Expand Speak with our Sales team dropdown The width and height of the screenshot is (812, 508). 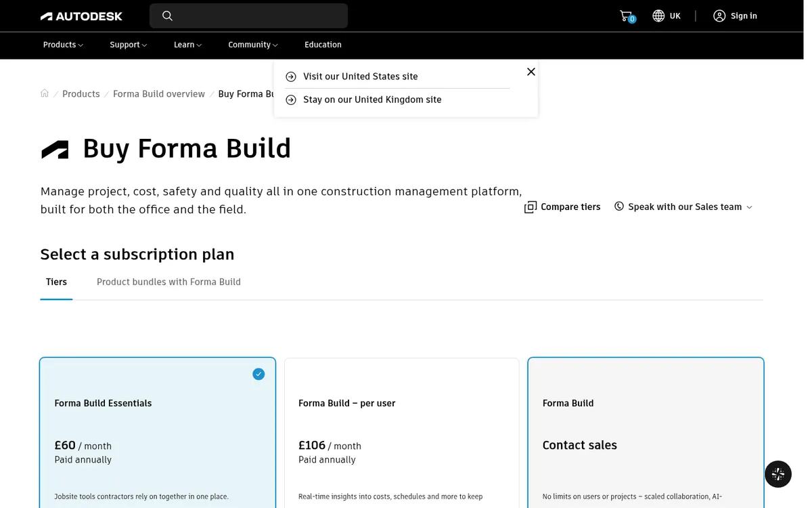683,207
